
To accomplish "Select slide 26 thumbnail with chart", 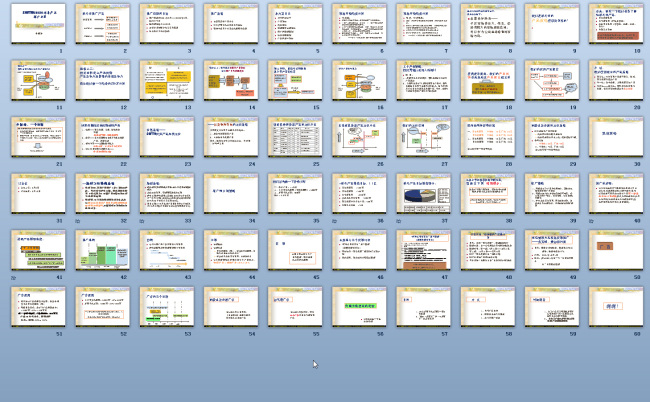I will coord(359,136).
